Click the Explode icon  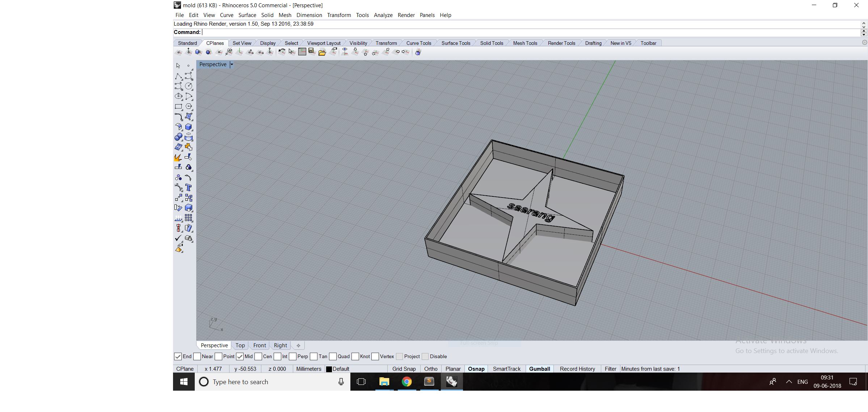(x=178, y=157)
